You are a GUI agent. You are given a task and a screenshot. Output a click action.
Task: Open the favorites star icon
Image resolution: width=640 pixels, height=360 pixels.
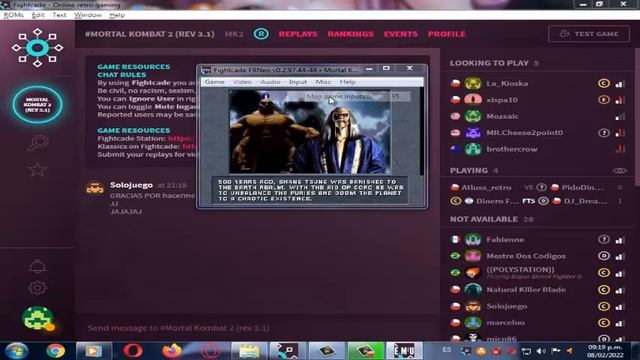(37, 169)
